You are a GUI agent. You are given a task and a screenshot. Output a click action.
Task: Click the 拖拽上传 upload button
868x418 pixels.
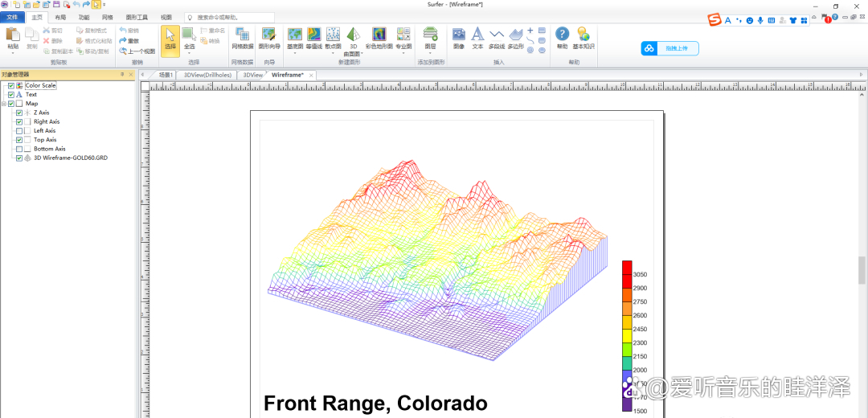click(x=669, y=49)
